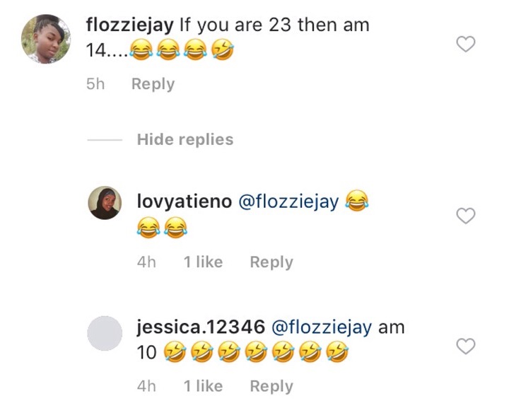
Task: Tap the @flozziejay mention in lovyatieno's reply
Action: 288,202
